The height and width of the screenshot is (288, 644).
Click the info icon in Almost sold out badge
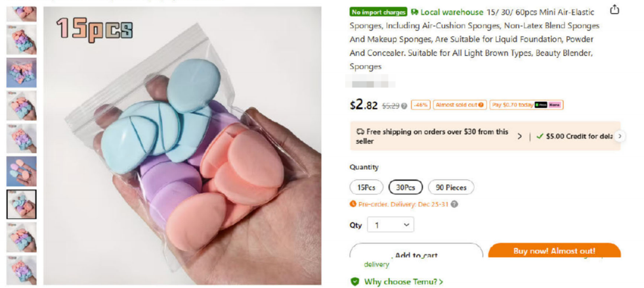coord(481,105)
